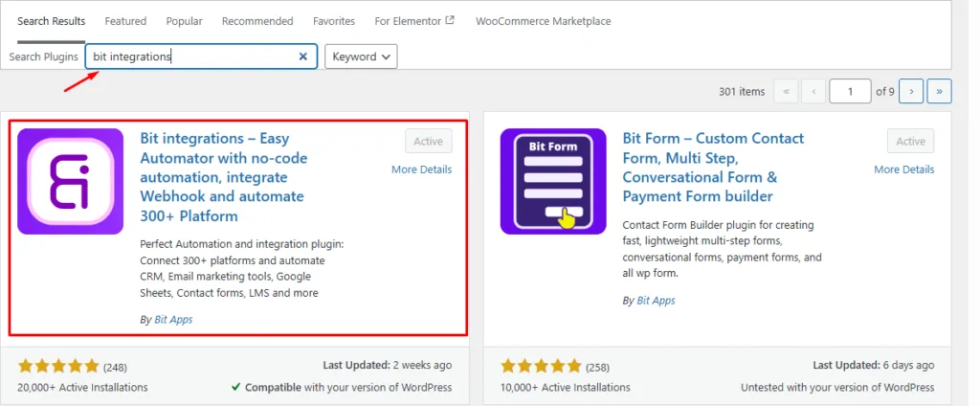Switch to the Featured tab
The width and height of the screenshot is (980, 406).
(x=125, y=21)
